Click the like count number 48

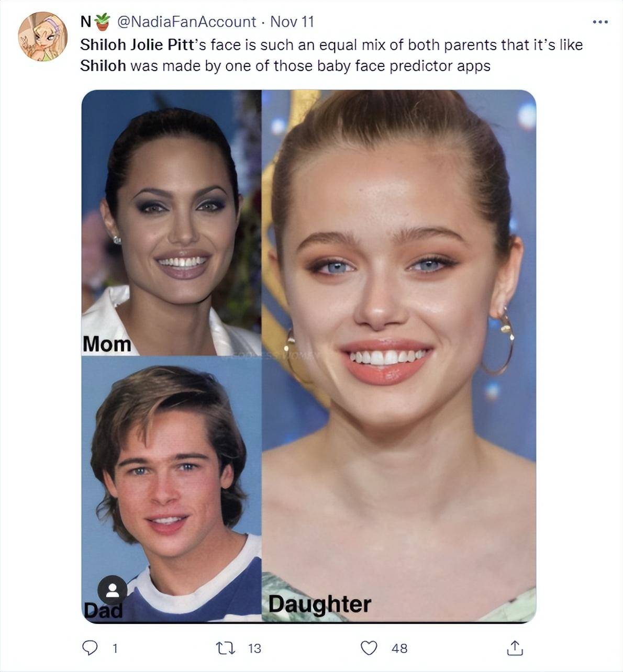click(399, 648)
